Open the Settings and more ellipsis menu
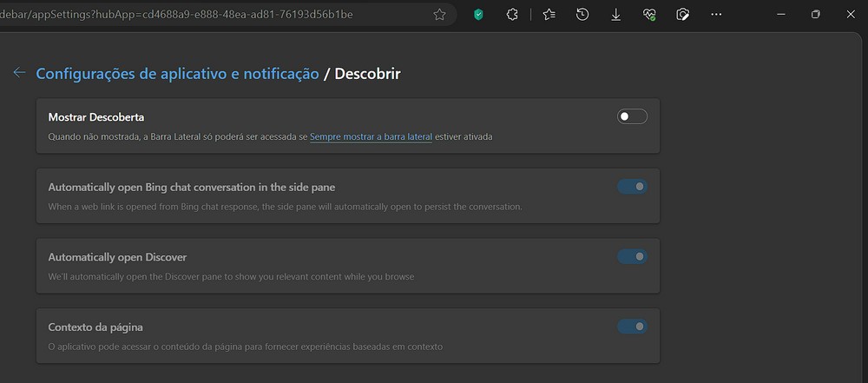 (716, 15)
